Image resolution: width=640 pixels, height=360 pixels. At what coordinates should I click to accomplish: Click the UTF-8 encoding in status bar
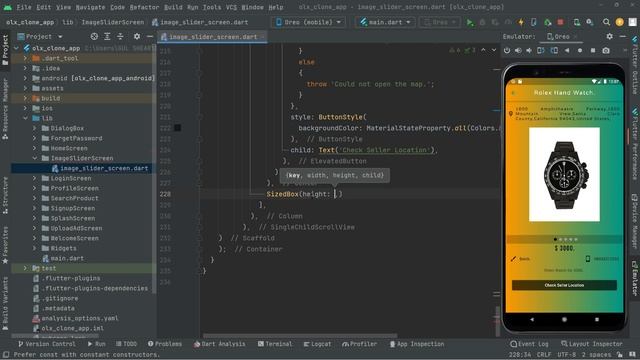[567, 355]
